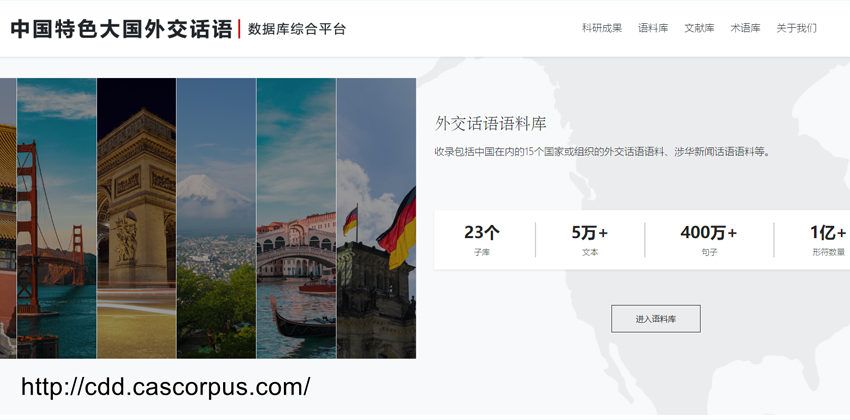Click the http://cdd.cascorpus.com/ URL text
The width and height of the screenshot is (850, 420).
166,387
